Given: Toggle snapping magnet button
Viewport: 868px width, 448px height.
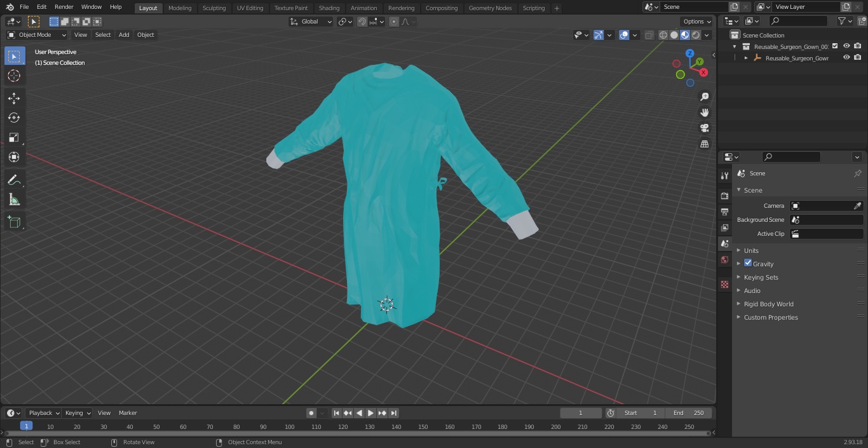Looking at the screenshot, I should tap(362, 22).
